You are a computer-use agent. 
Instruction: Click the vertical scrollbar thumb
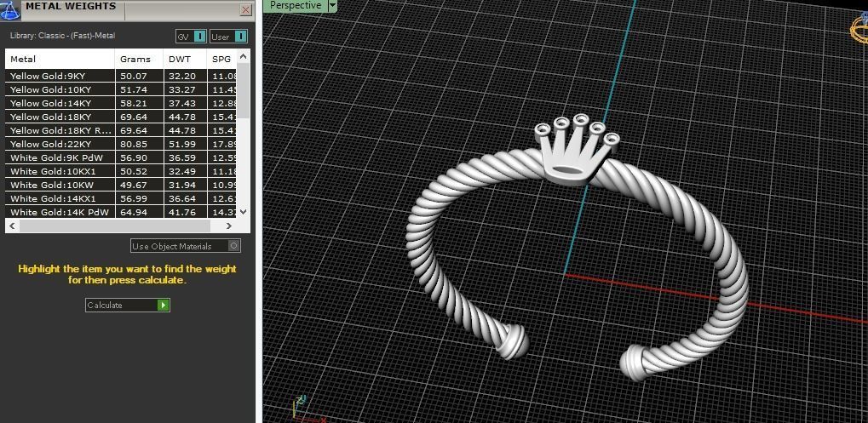click(243, 91)
